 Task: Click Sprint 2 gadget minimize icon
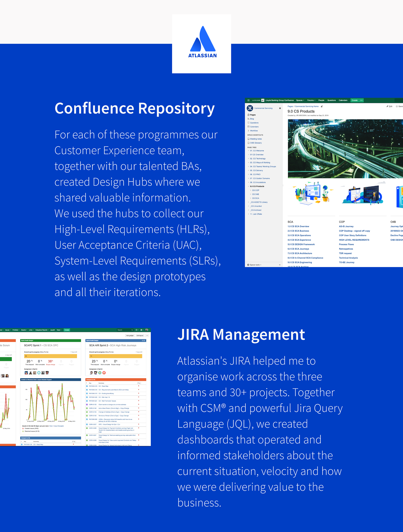tap(144, 341)
